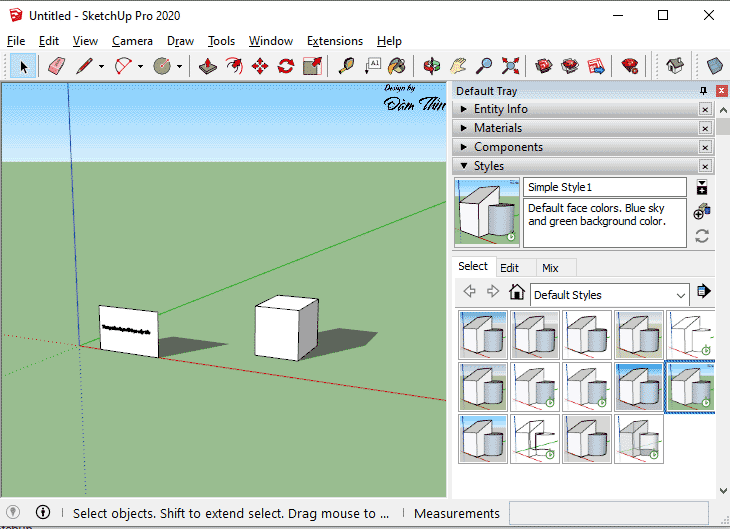Screen dimensions: 730x529
Task: Open the Extensions menu
Action: click(x=335, y=41)
